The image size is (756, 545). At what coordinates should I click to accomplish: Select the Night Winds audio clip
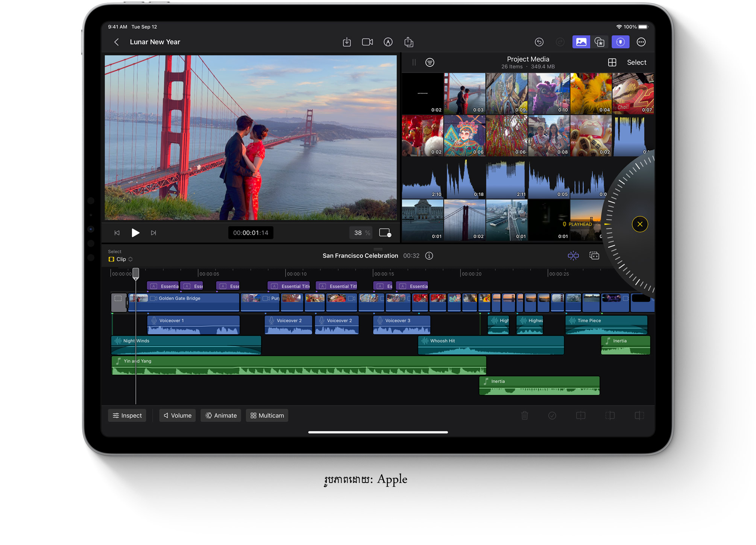click(186, 345)
